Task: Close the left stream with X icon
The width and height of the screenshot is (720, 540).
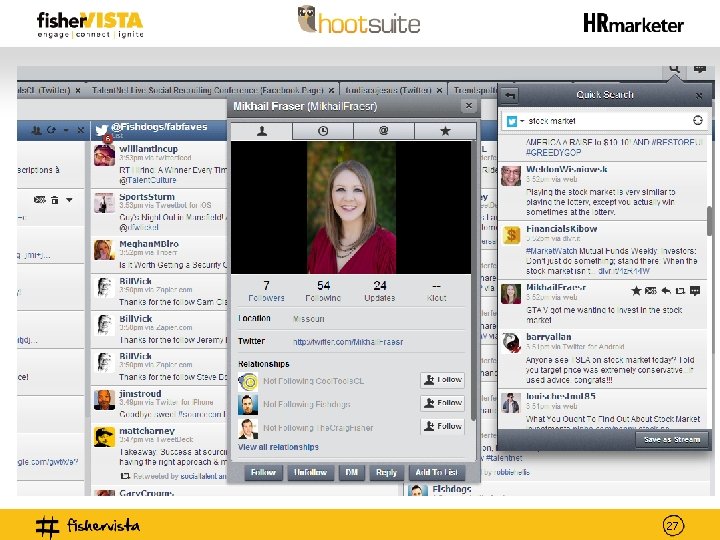Action: 80,130
